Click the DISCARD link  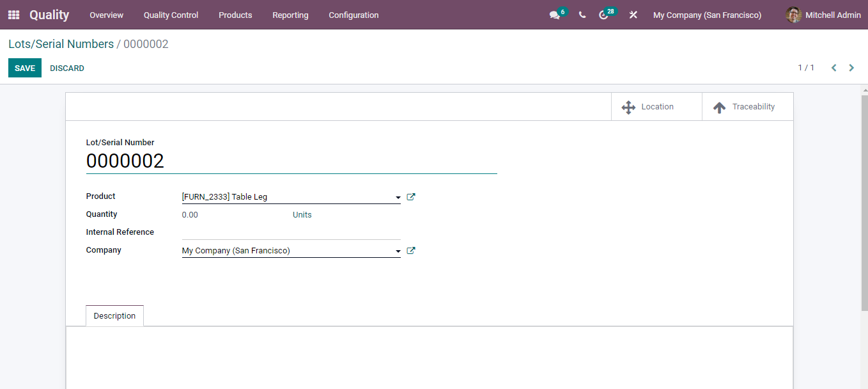[66, 67]
